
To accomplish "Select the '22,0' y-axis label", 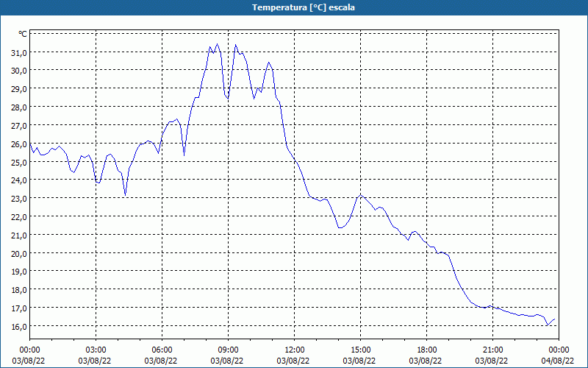I will coord(19,217).
